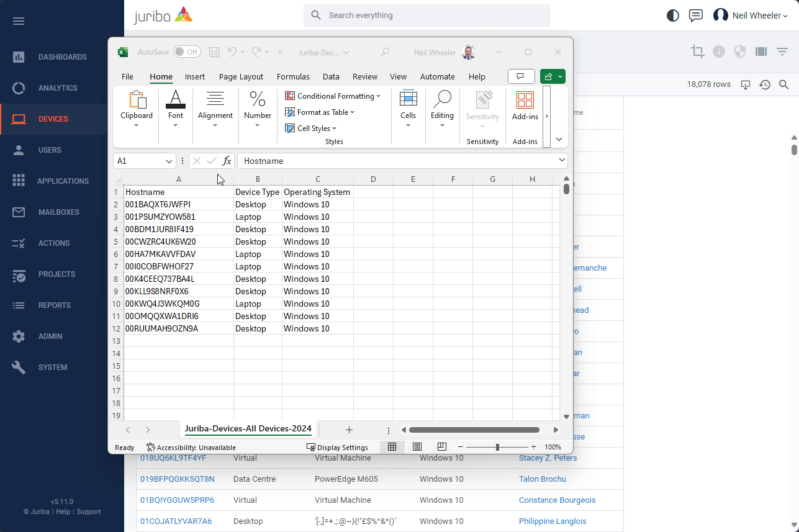The width and height of the screenshot is (799, 532).
Task: Open Dashboards in Juriba sidebar
Action: pos(62,57)
